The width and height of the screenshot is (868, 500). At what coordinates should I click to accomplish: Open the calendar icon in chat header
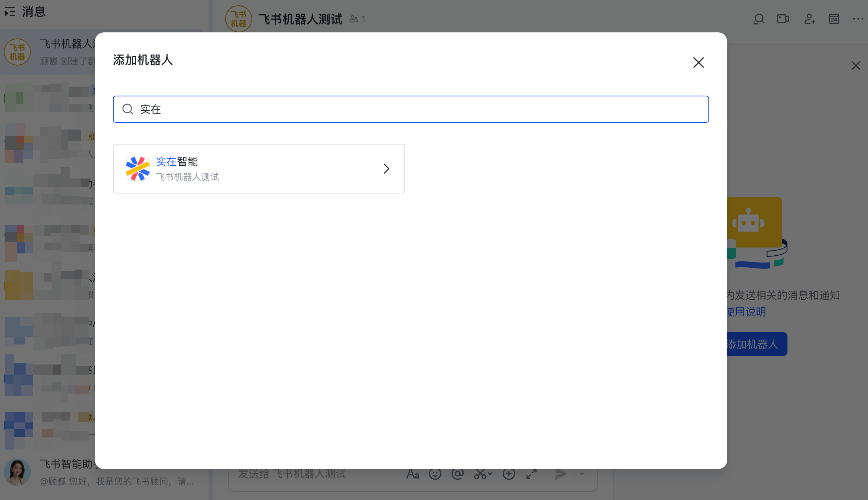(834, 19)
